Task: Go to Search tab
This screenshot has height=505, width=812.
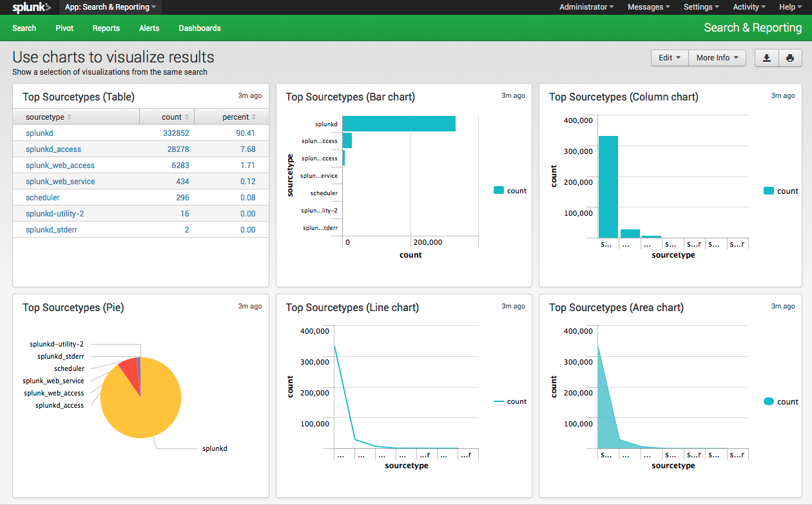Action: 24,28
